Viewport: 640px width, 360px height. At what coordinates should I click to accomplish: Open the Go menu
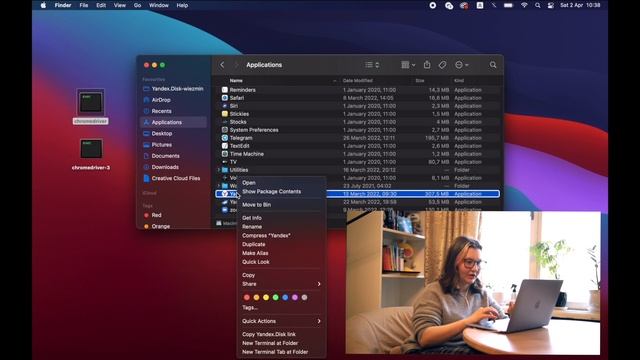click(x=137, y=5)
